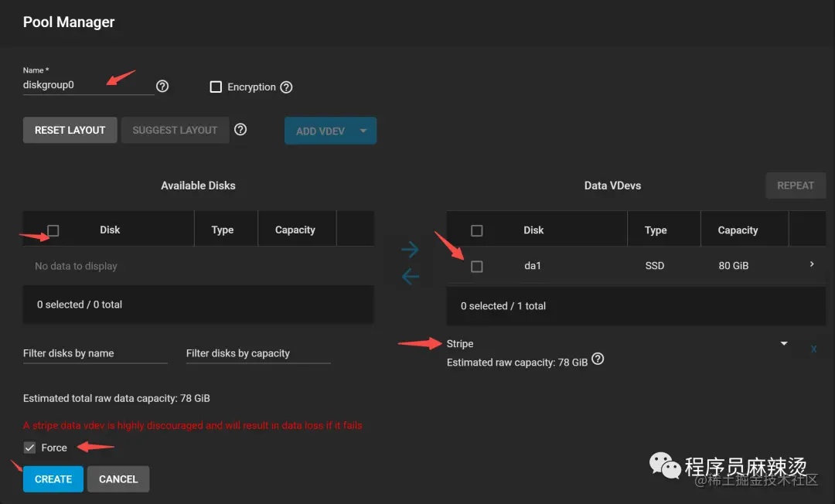Select all in the Data VDevs header checkbox
Screen dimensions: 835x504
coord(477,230)
